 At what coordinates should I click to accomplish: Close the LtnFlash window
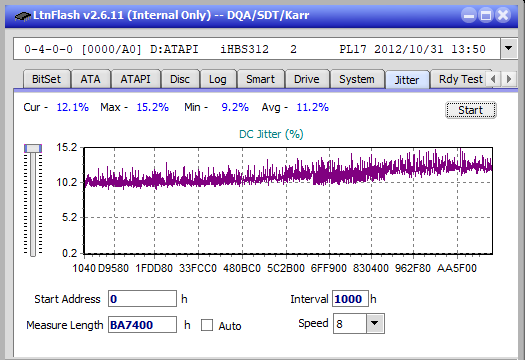tap(503, 15)
